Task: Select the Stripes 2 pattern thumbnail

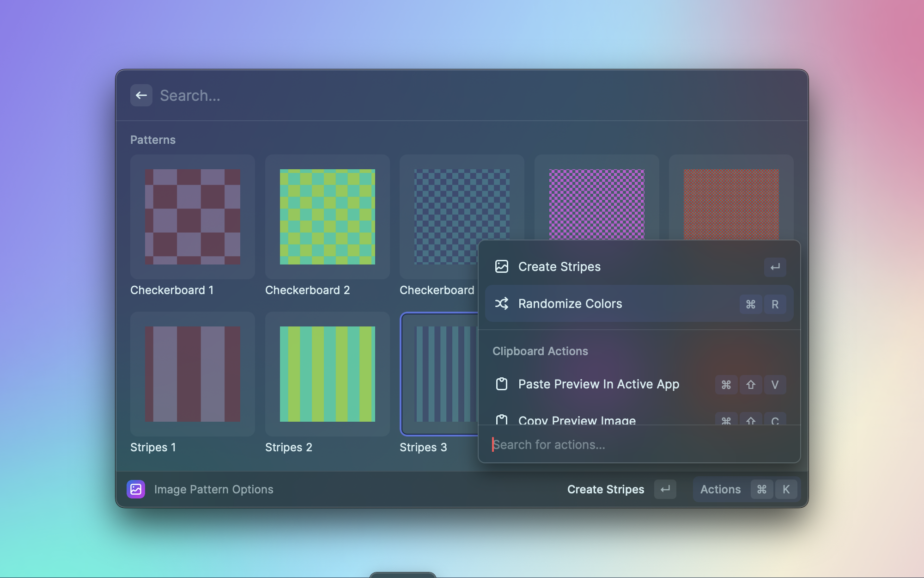Action: coord(328,374)
